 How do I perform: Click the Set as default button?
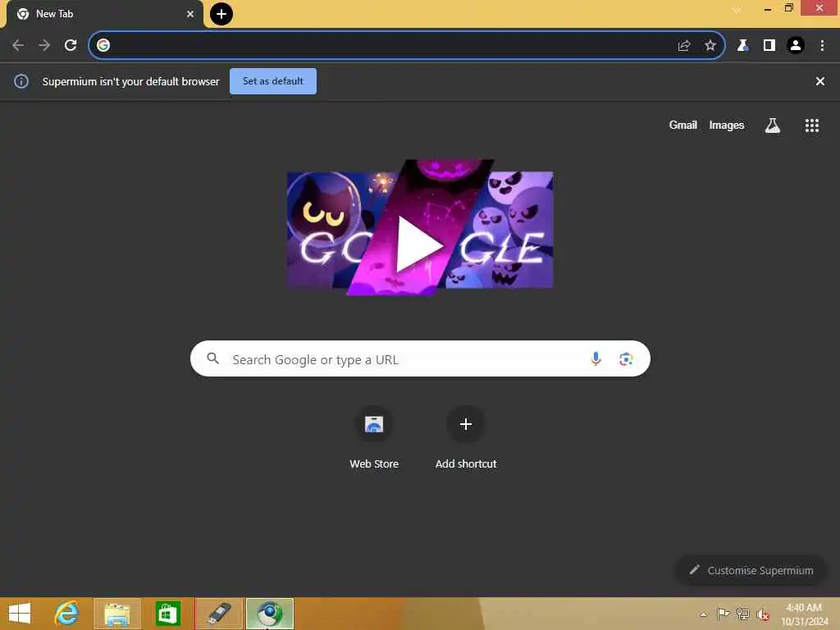(272, 81)
